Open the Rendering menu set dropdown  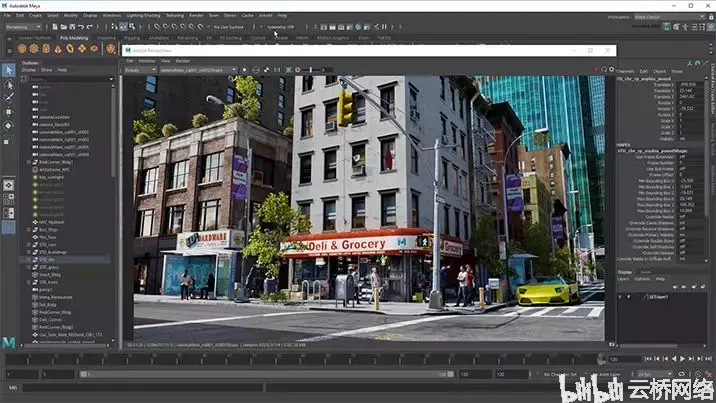(23, 27)
